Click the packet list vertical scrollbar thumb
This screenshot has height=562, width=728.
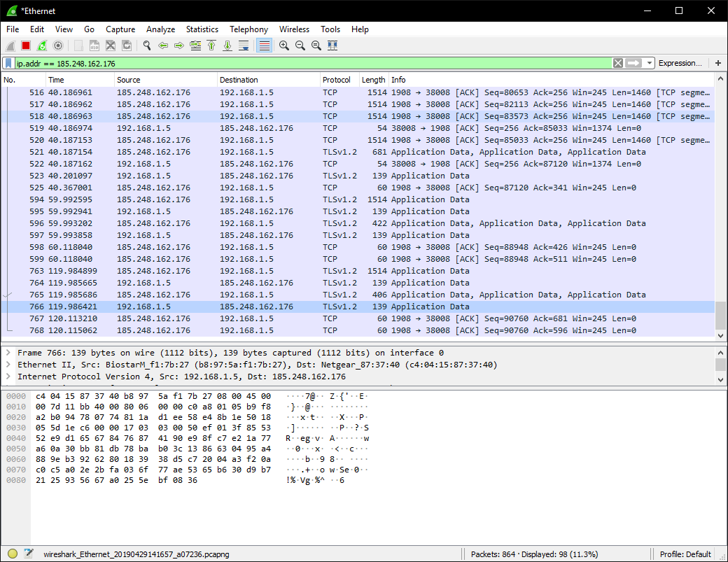coord(721,314)
